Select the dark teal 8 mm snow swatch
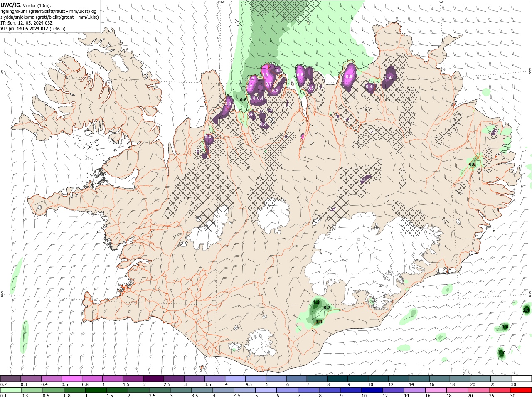The height and width of the screenshot is (399, 532). click(337, 378)
